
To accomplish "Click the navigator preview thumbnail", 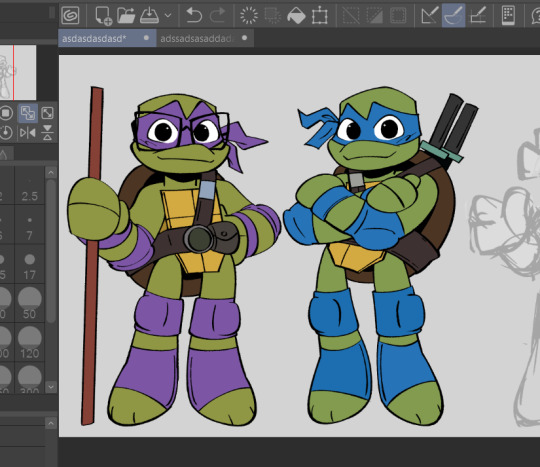I will (x=18, y=72).
